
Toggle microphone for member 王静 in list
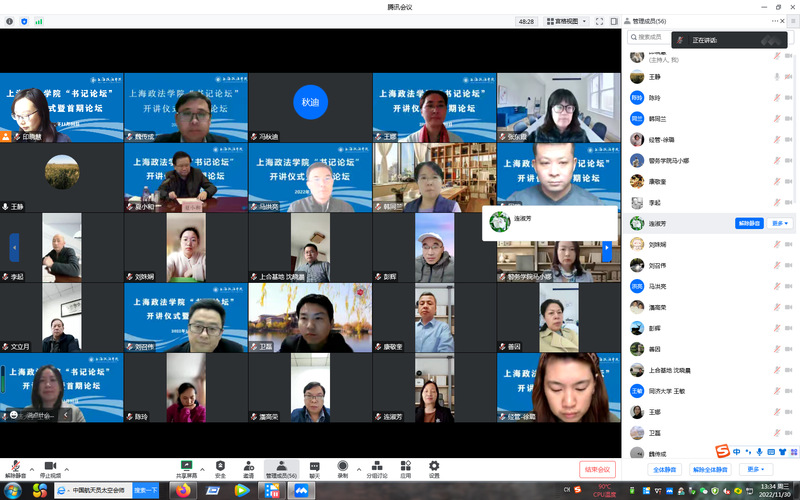click(x=777, y=77)
